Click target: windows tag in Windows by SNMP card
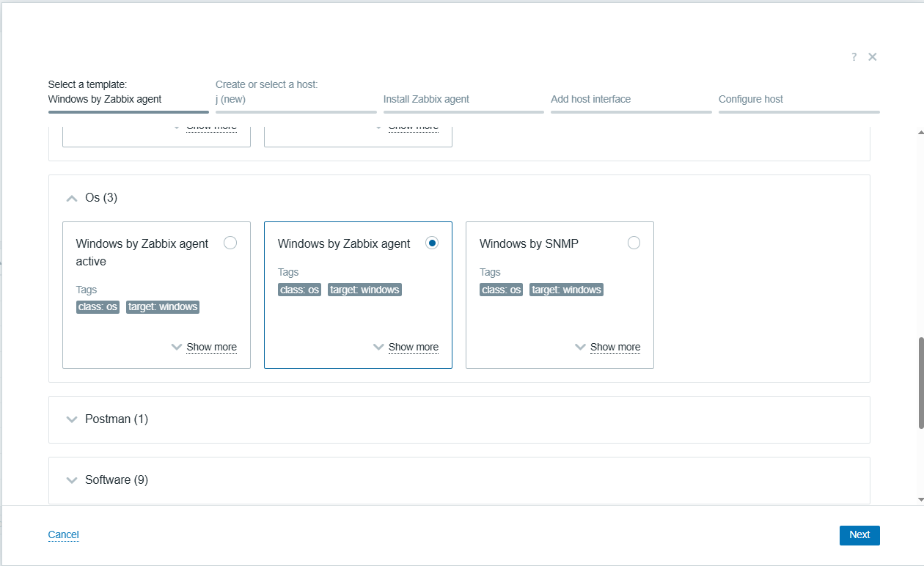924x566 pixels. tap(567, 290)
